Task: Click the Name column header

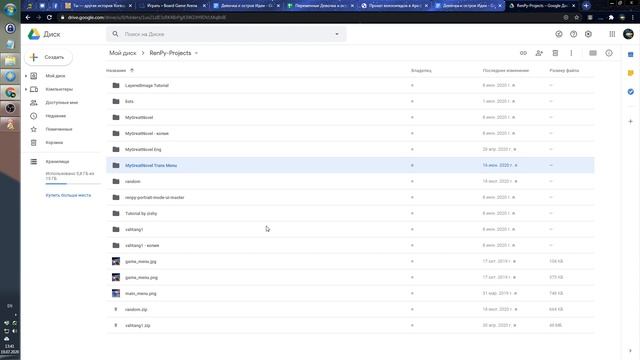Action: (x=116, y=70)
